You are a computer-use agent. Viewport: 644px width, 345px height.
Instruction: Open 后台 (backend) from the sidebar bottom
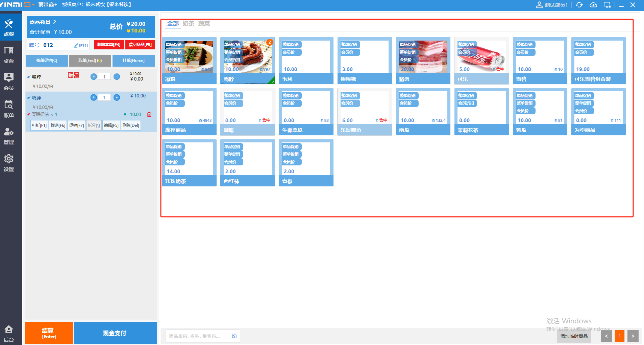[x=9, y=333]
